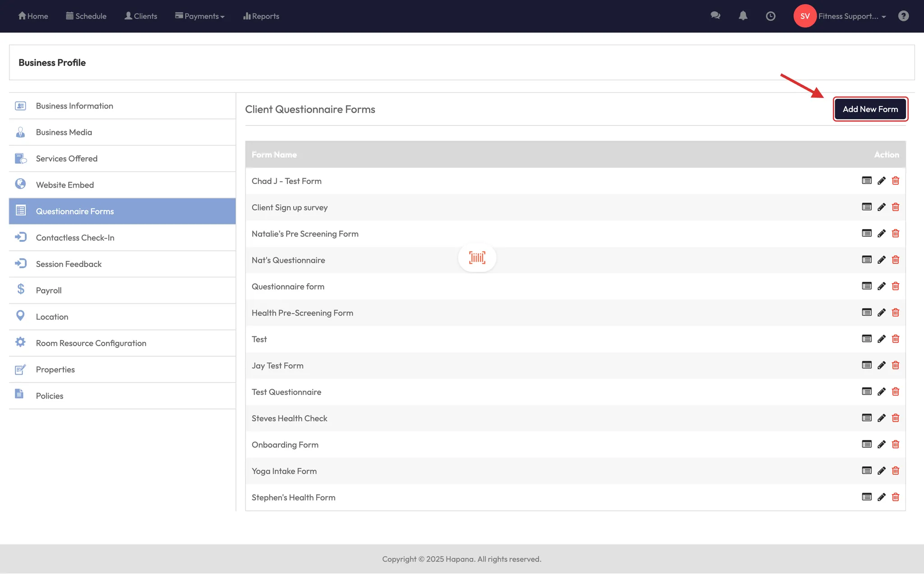Edit the Client Sign up survey form
The width and height of the screenshot is (924, 574).
pos(881,207)
